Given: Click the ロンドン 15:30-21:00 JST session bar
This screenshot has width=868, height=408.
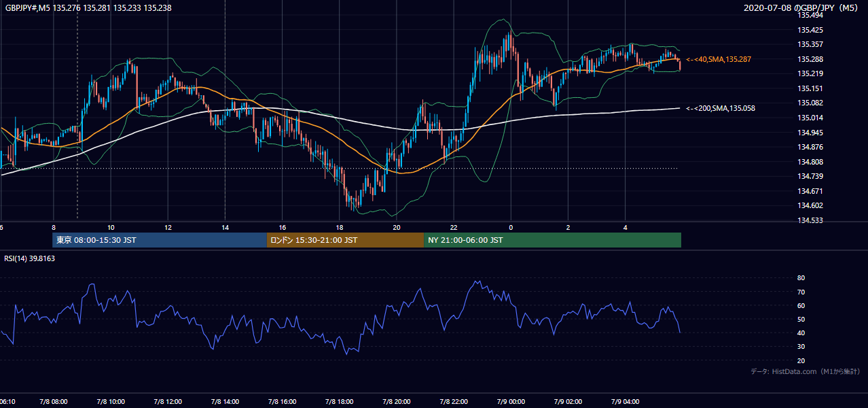Looking at the screenshot, I should [346, 240].
